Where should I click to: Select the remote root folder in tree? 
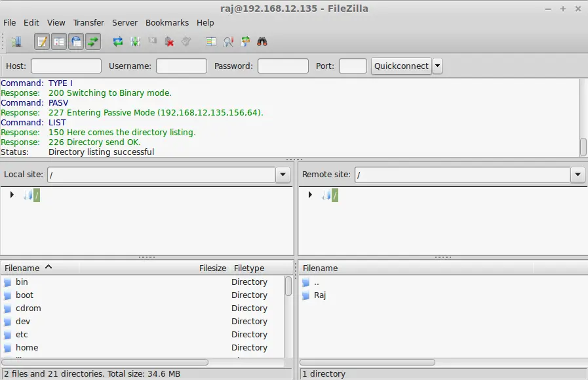pos(335,196)
